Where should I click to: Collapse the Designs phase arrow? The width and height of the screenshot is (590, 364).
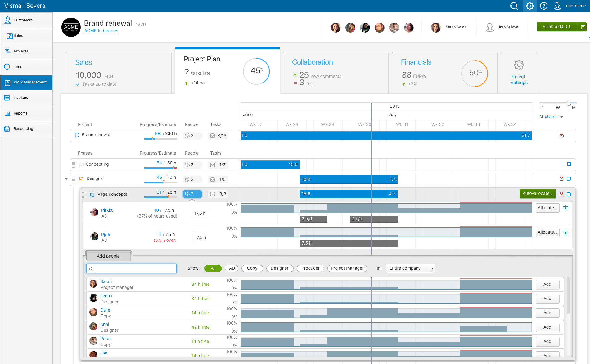coord(66,179)
